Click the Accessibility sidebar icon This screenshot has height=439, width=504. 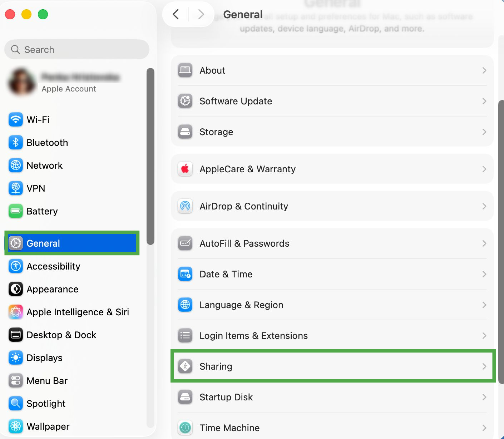tap(16, 266)
